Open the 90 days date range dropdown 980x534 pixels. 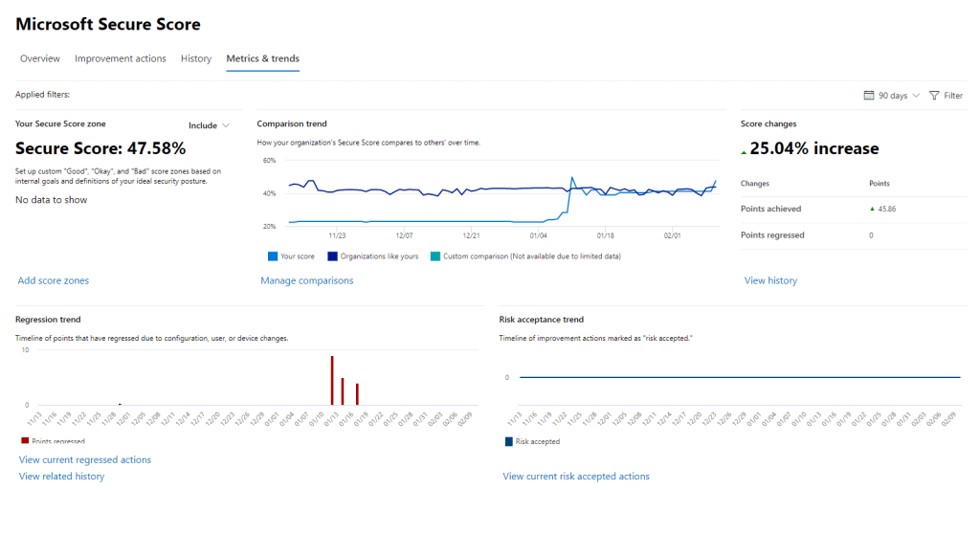pos(893,96)
